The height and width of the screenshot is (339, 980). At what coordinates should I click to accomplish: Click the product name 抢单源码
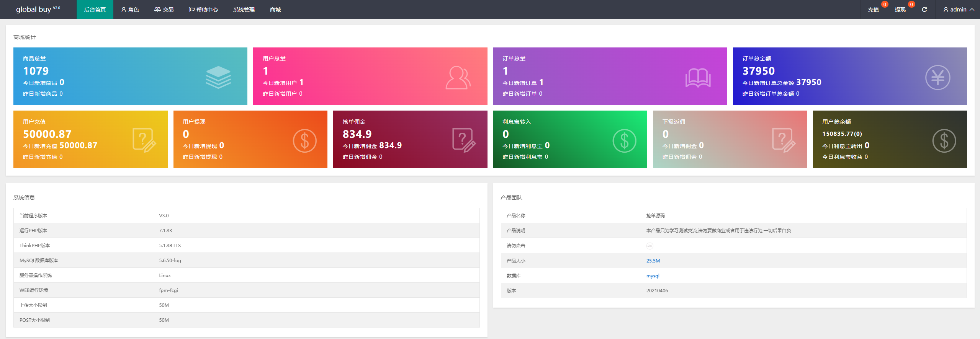click(x=655, y=216)
